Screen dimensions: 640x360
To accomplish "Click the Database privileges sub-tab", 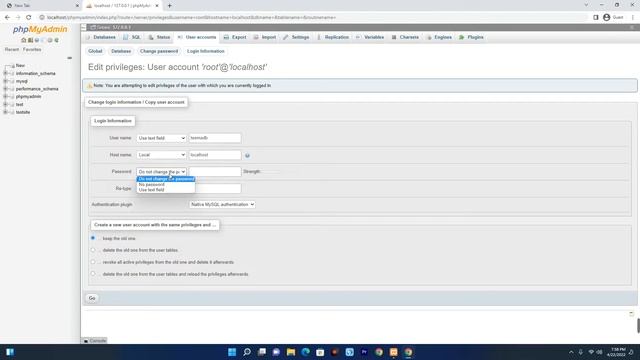I will (x=121, y=51).
